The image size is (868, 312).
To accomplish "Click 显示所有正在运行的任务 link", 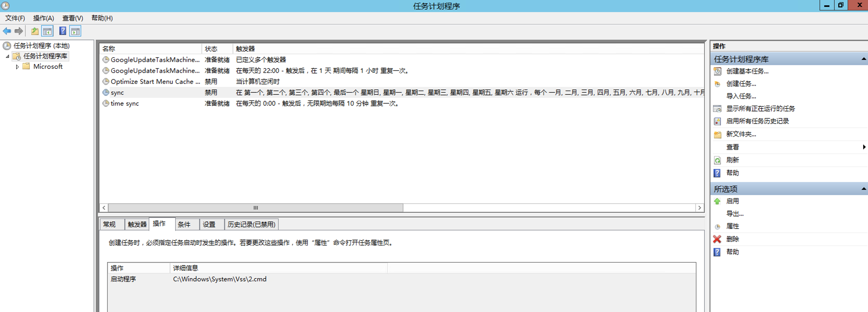I will click(760, 108).
